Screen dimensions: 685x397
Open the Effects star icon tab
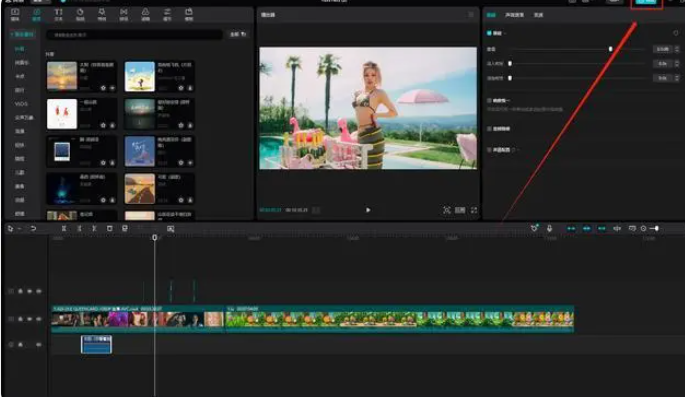tap(102, 14)
